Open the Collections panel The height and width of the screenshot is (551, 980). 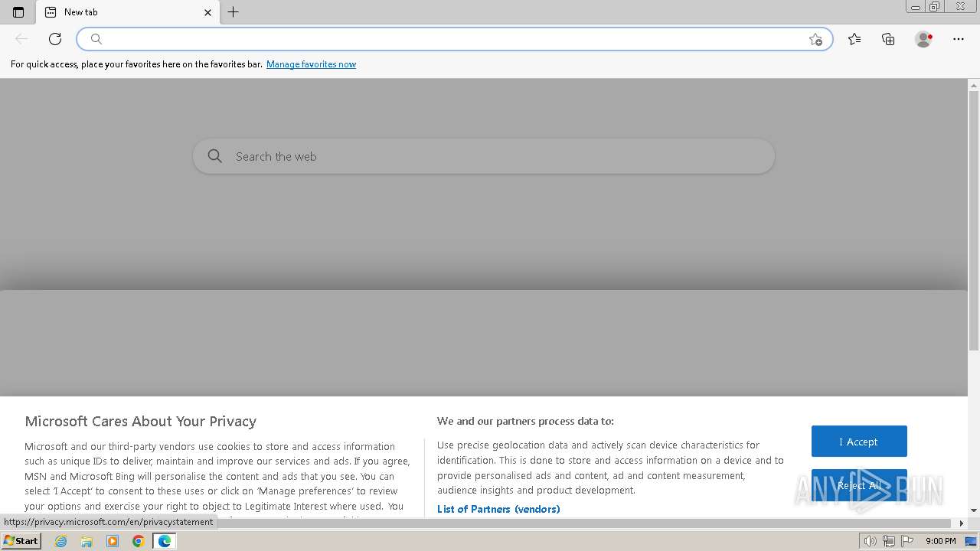pos(888,39)
